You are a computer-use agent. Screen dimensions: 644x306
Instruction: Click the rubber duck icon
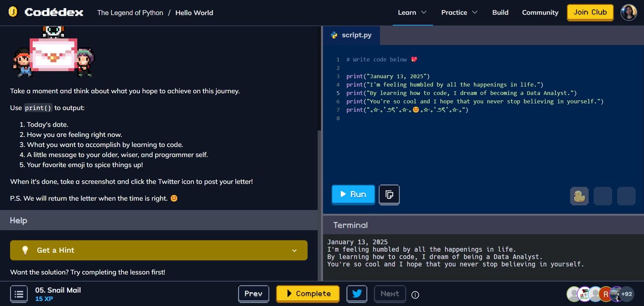579,196
